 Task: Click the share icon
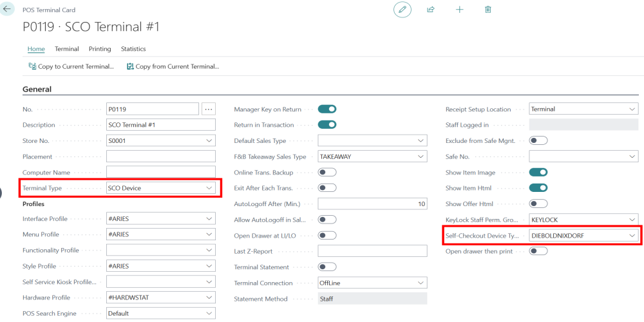point(430,10)
